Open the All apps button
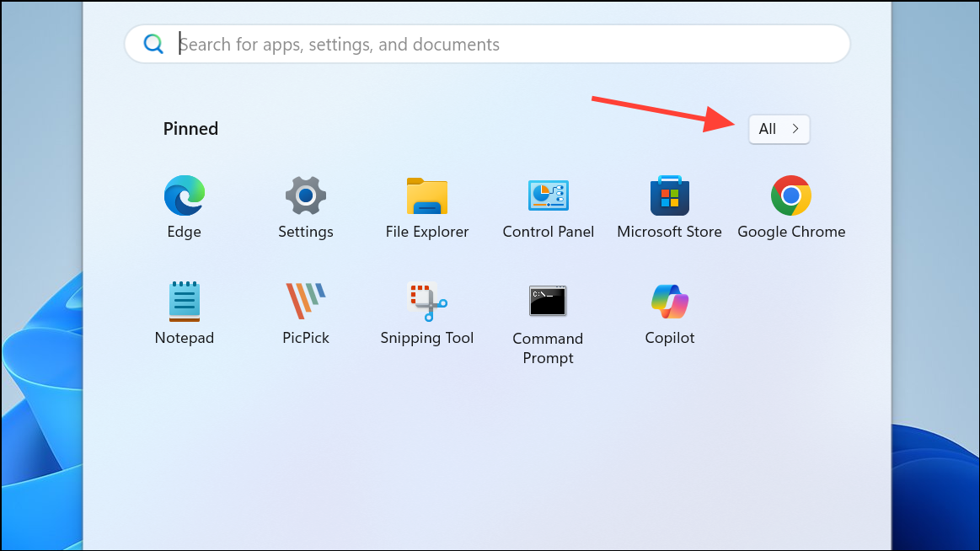980x551 pixels. [779, 129]
